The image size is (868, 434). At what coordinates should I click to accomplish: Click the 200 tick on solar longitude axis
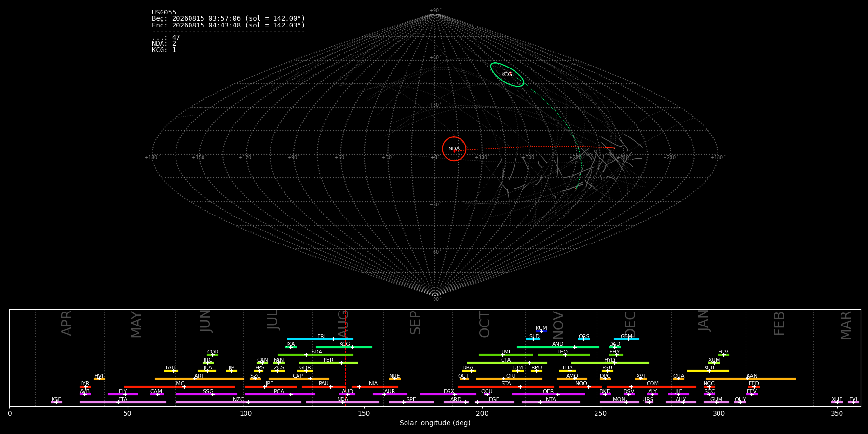482,413
